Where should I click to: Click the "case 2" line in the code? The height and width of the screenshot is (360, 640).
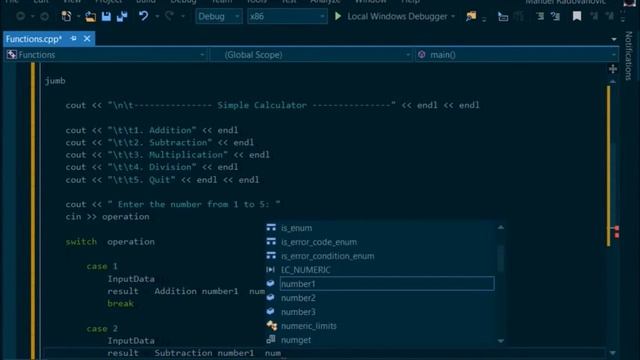tap(102, 329)
